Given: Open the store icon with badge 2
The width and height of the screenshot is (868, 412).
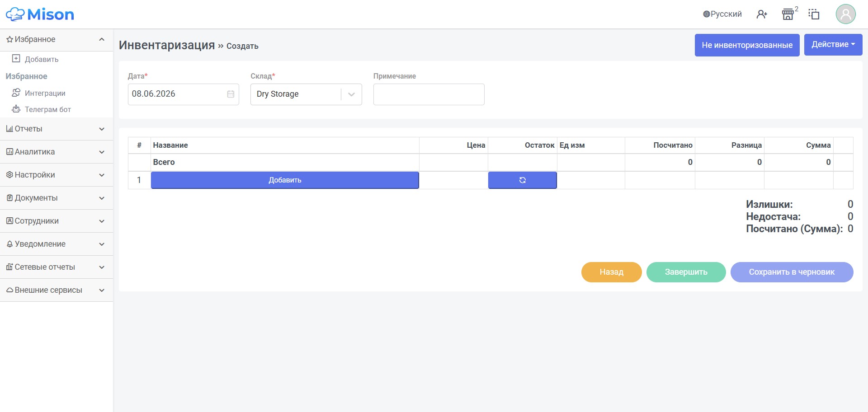Looking at the screenshot, I should click(x=788, y=14).
